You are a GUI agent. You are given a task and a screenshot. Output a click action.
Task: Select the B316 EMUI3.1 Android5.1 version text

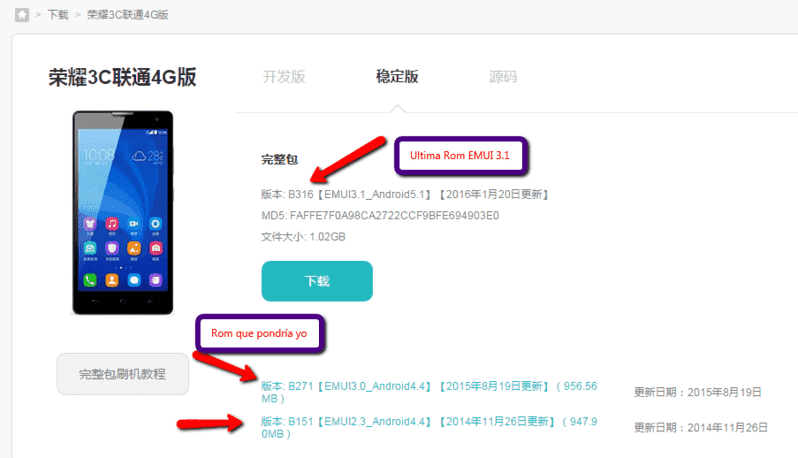405,194
